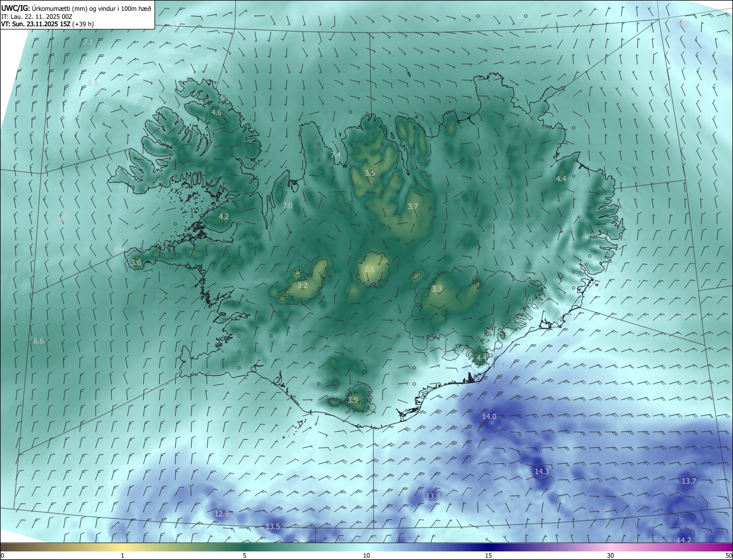733x560 pixels.
Task: Click the 4.2 value label on map
Action: [224, 216]
